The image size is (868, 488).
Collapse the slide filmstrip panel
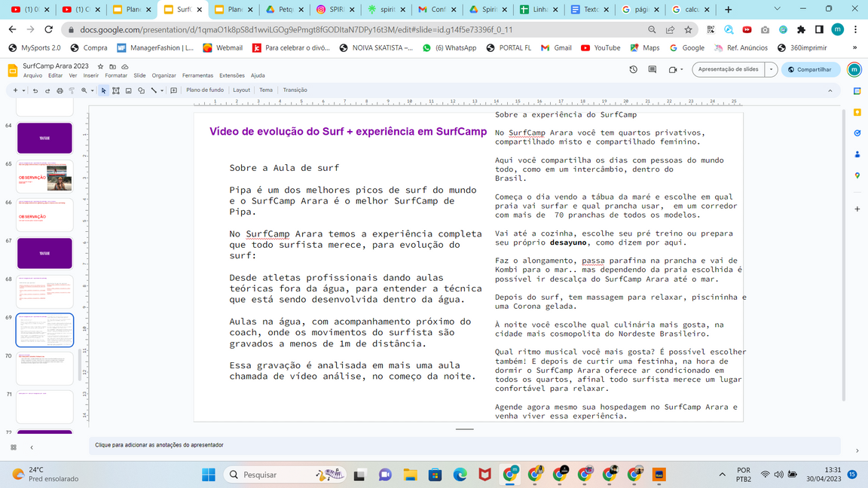(32, 447)
